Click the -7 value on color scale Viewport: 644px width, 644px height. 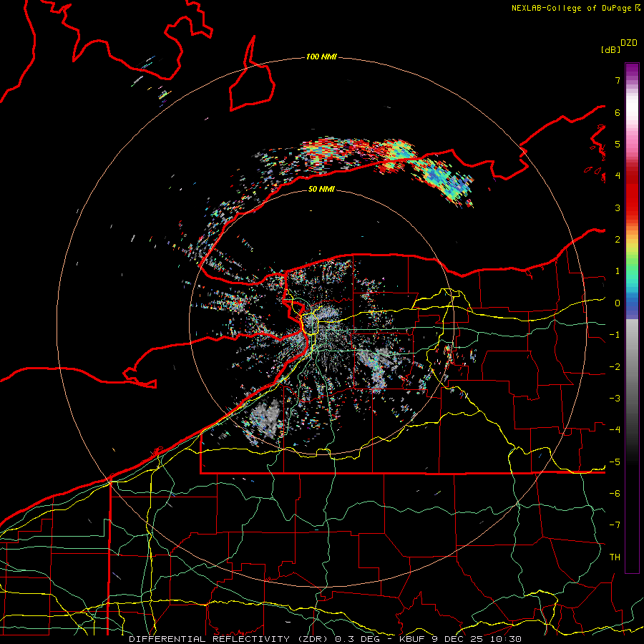click(615, 525)
